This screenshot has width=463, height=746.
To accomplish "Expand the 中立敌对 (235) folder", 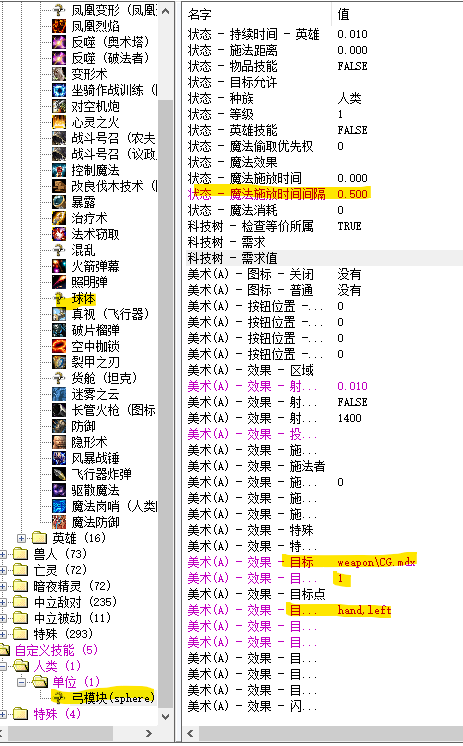I will click(3, 602).
